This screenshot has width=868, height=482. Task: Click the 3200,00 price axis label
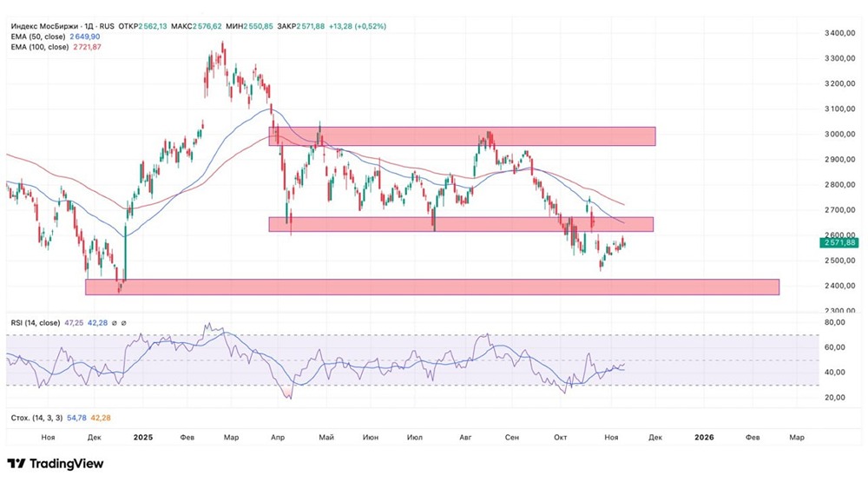tap(839, 83)
